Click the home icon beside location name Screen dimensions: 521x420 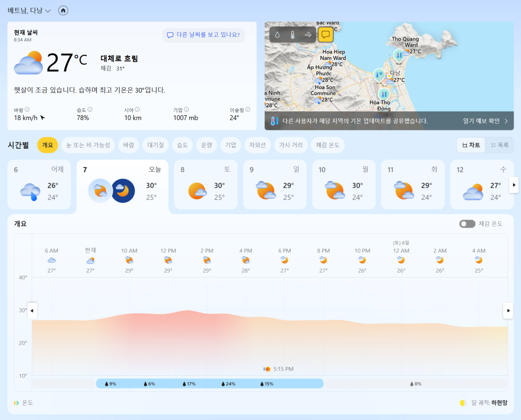click(x=63, y=10)
